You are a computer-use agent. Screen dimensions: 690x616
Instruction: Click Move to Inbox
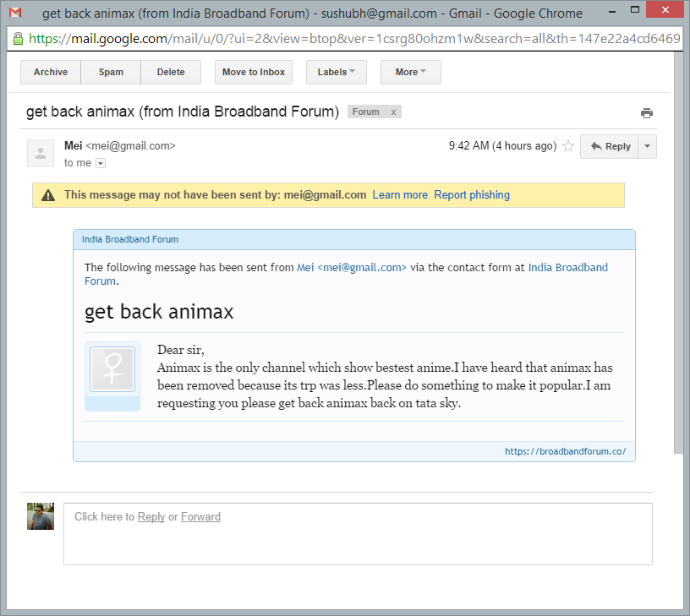(254, 73)
